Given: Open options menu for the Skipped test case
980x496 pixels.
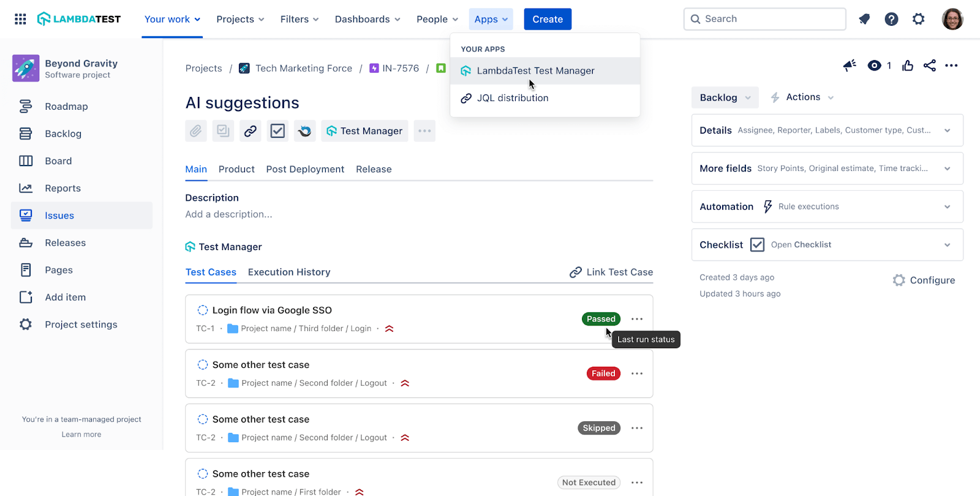Looking at the screenshot, I should 637,428.
